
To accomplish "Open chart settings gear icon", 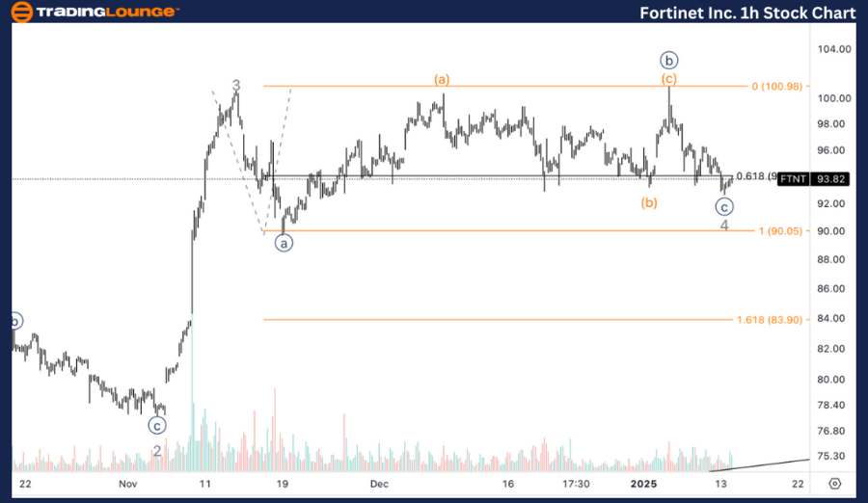I will 835,484.
